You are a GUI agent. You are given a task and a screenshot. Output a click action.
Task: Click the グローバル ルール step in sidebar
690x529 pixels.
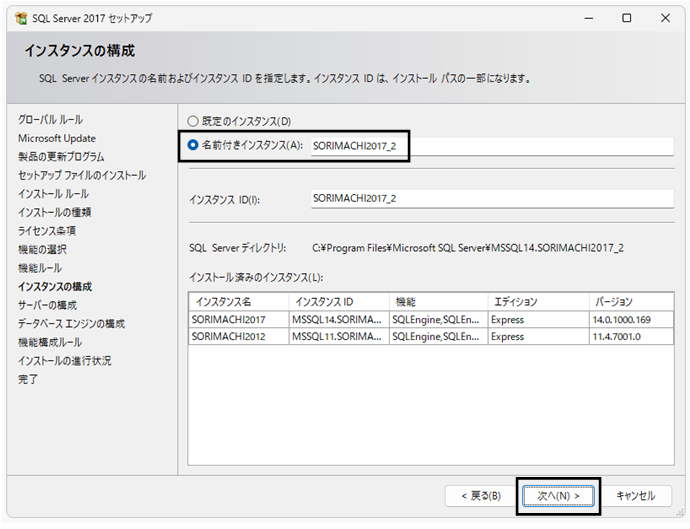pos(50,119)
